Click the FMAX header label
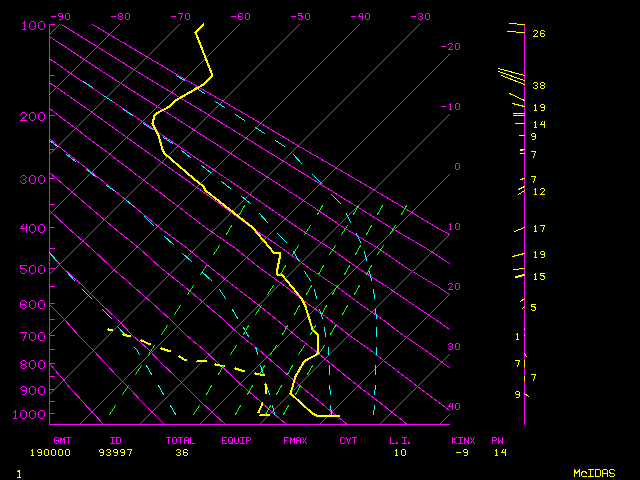The image size is (640, 480). click(295, 440)
